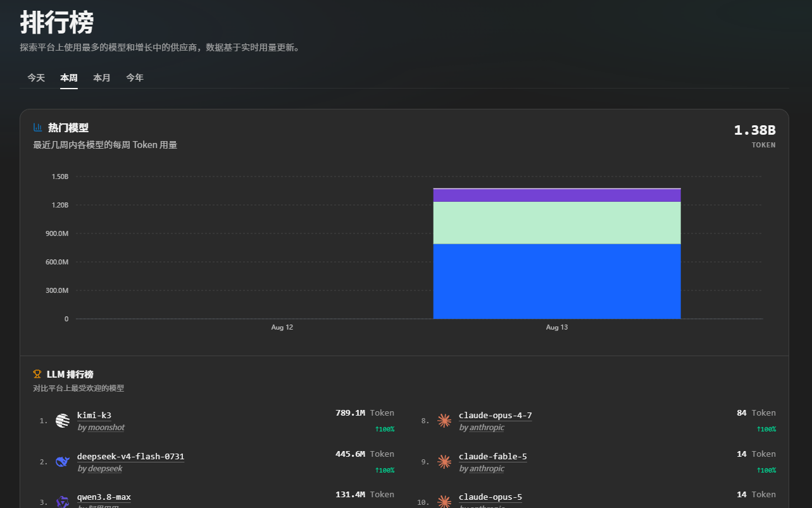Click the deepseek-v4-flash-0731 whale logo
This screenshot has height=508, width=812.
[63, 462]
